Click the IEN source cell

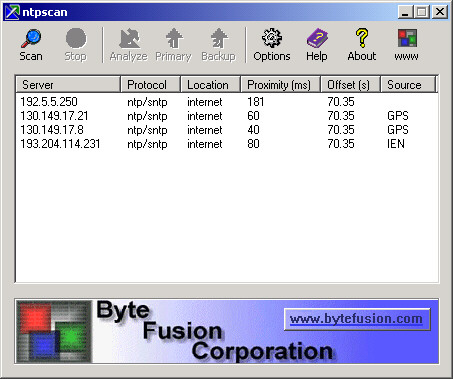[396, 144]
